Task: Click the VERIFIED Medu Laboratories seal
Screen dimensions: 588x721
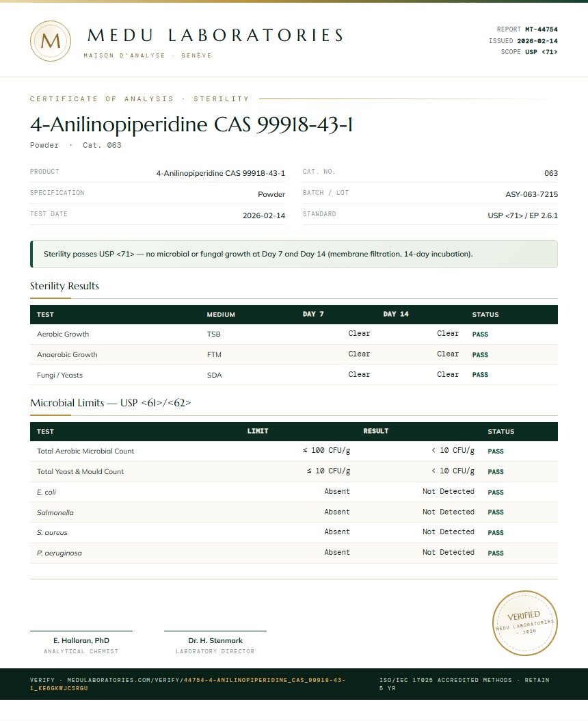Action: click(x=524, y=623)
